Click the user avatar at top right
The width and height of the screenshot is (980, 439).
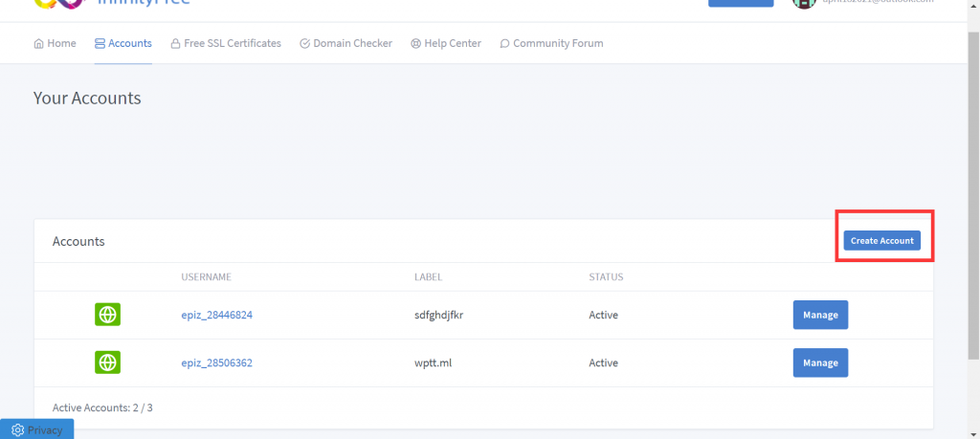point(803,3)
